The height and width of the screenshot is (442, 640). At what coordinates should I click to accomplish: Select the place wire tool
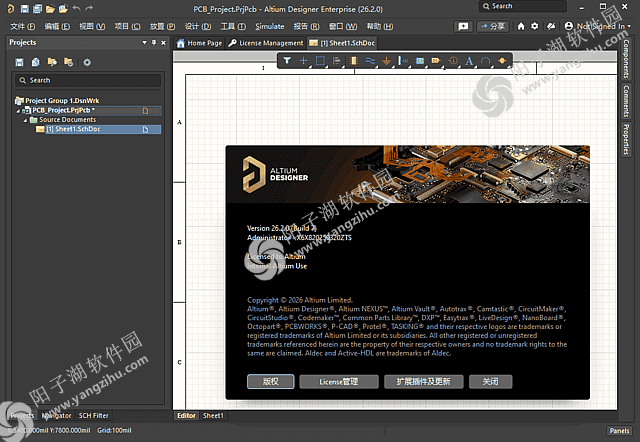click(370, 61)
